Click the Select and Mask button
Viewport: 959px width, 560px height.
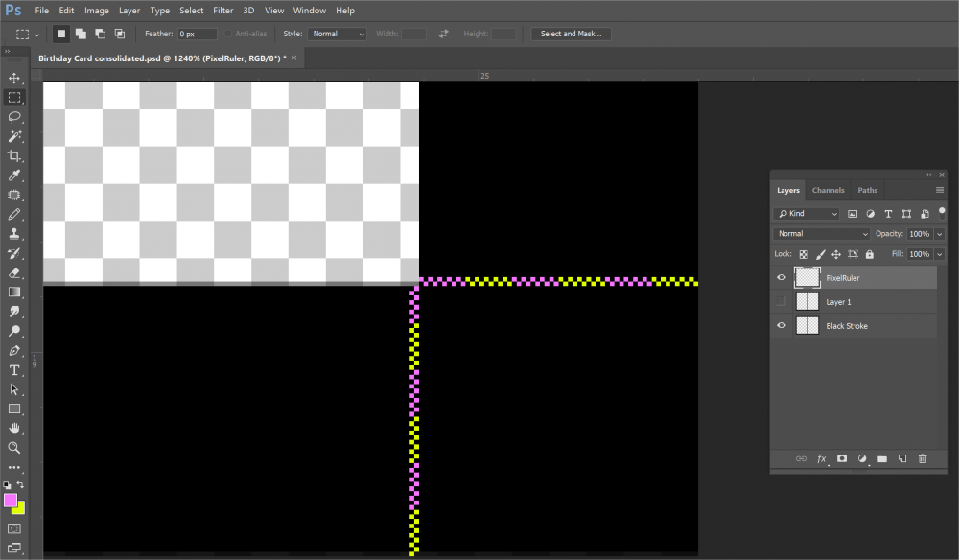(x=571, y=34)
